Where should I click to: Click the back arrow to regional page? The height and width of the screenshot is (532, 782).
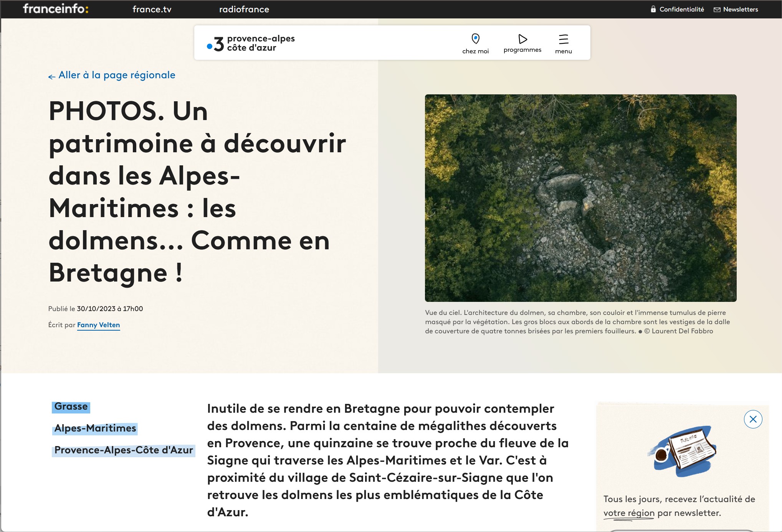pos(52,77)
